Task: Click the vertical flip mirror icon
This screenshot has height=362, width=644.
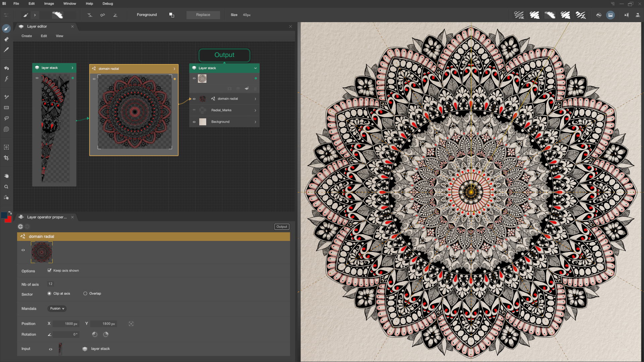Action: [638, 15]
